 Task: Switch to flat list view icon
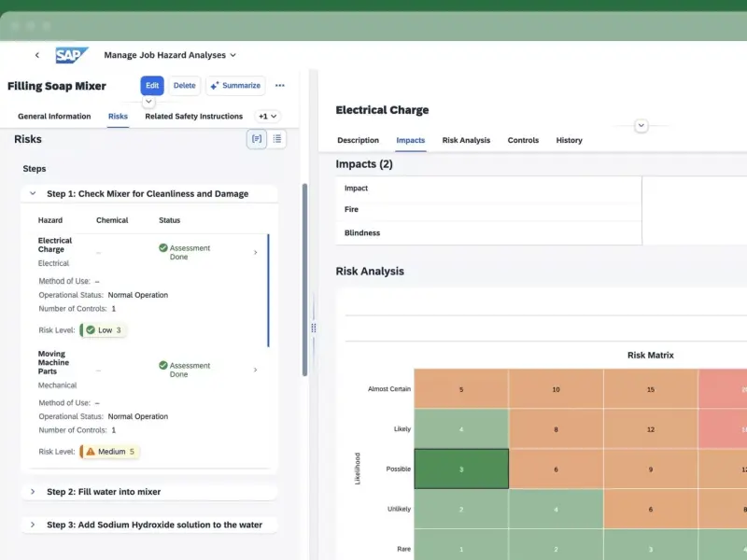point(278,139)
